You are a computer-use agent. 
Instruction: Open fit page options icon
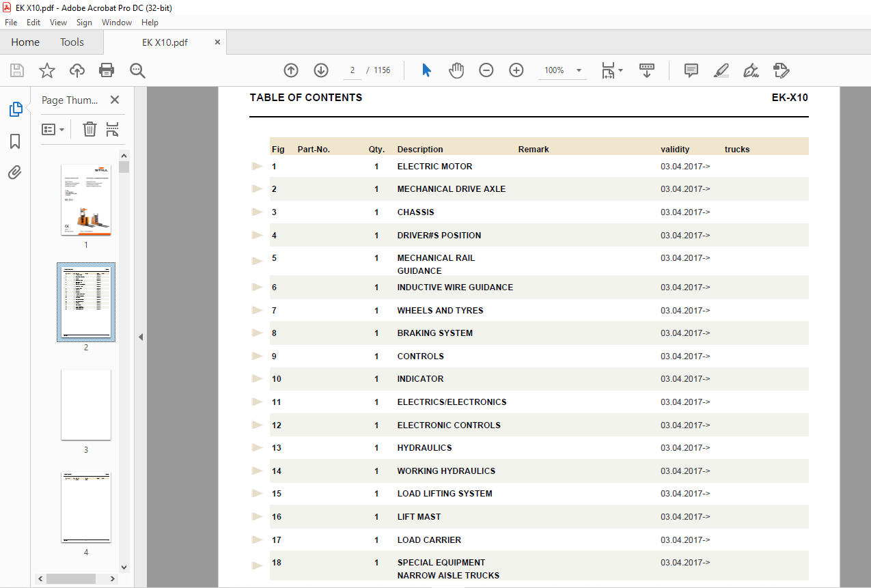[x=611, y=70]
